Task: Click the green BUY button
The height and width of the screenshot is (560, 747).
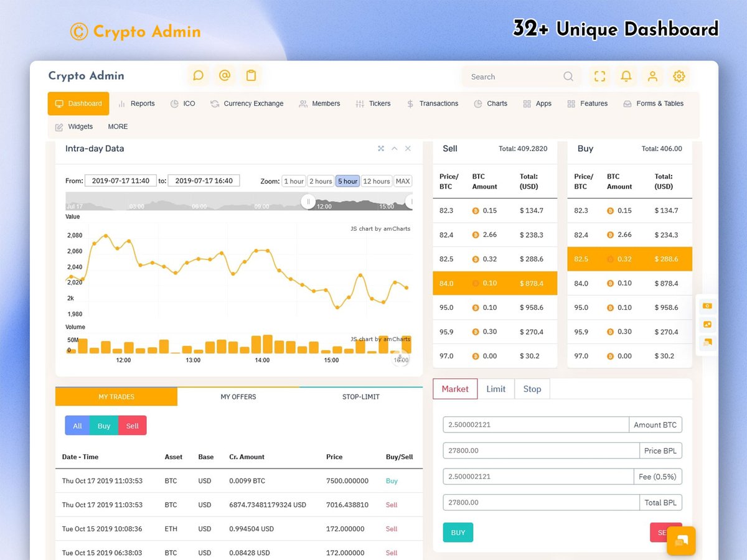Action: tap(458, 532)
